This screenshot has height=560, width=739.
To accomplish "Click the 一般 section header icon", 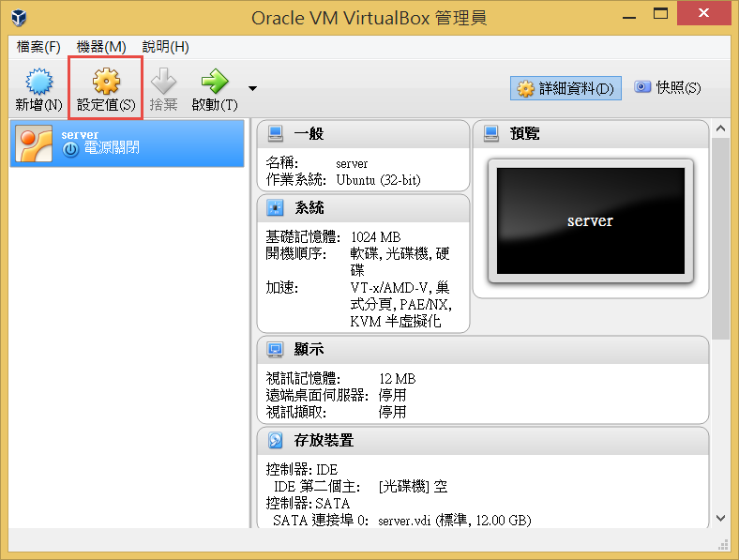I will click(x=275, y=133).
